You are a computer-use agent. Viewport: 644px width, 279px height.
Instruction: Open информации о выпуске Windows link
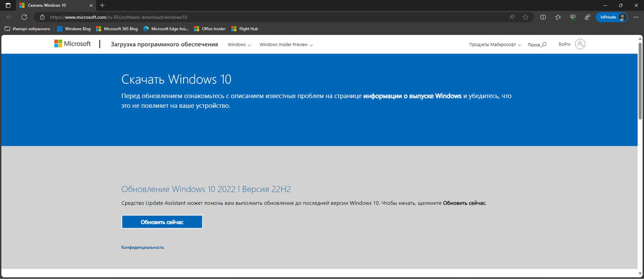(x=413, y=96)
